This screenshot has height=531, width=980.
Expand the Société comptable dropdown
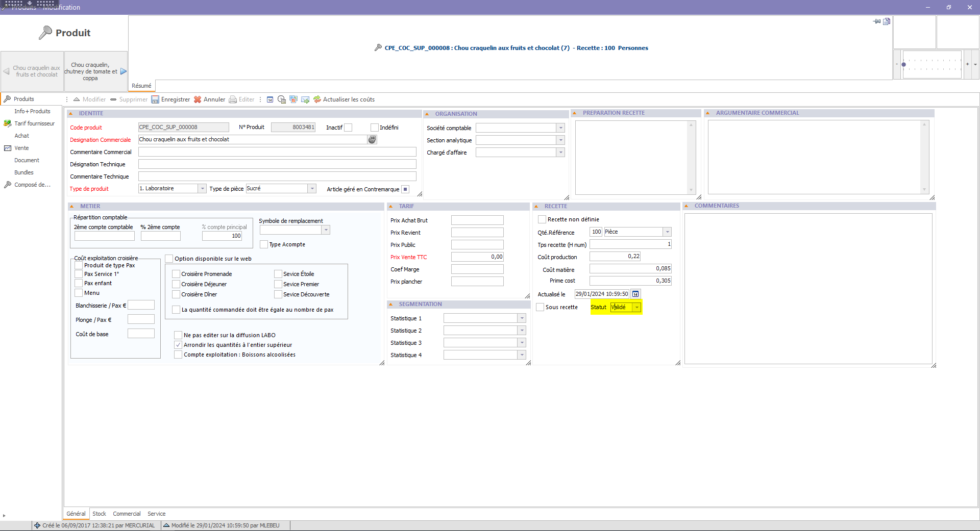pyautogui.click(x=560, y=128)
